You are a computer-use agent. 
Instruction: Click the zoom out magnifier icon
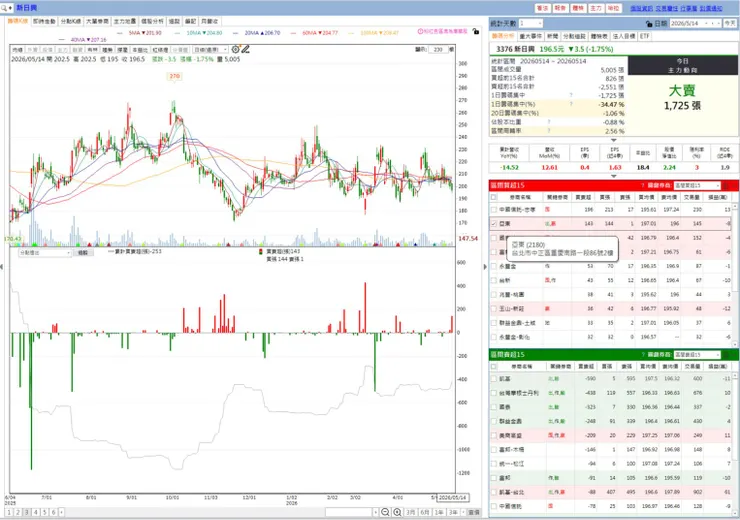[385, 512]
